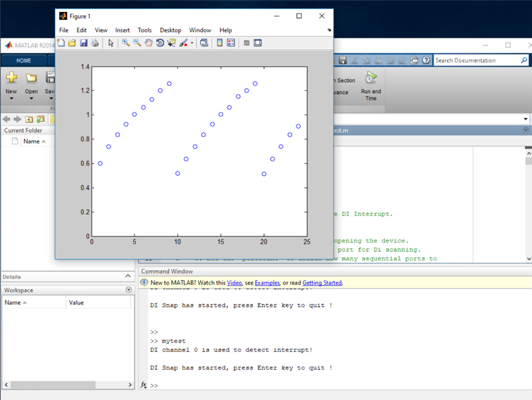This screenshot has width=532, height=400.
Task: Click the Link Plot icon
Action: 204,43
